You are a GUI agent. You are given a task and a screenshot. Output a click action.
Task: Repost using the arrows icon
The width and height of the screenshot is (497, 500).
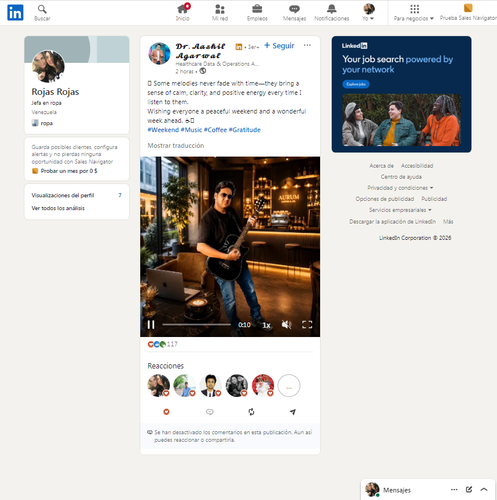(x=251, y=412)
